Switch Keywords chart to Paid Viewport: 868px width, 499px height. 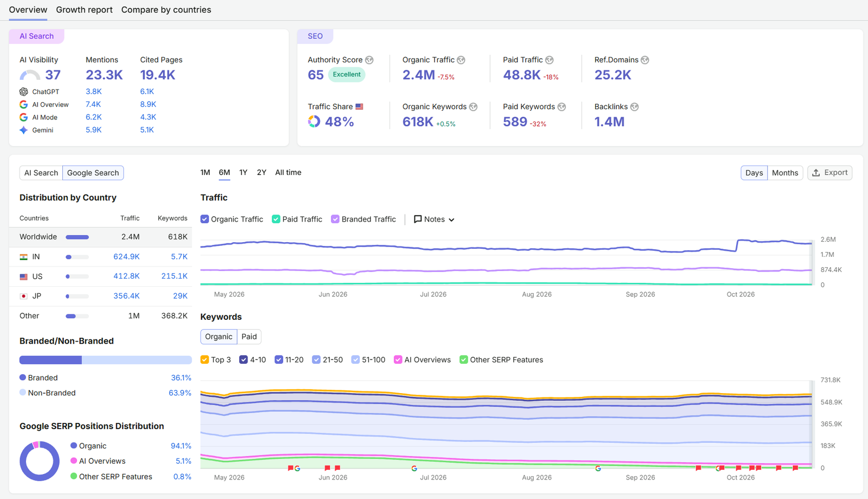click(249, 337)
